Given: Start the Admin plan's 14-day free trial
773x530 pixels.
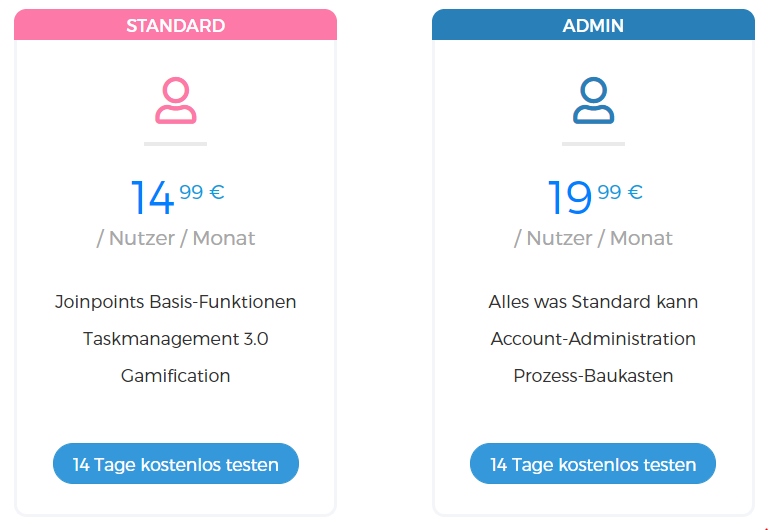Looking at the screenshot, I should [593, 463].
